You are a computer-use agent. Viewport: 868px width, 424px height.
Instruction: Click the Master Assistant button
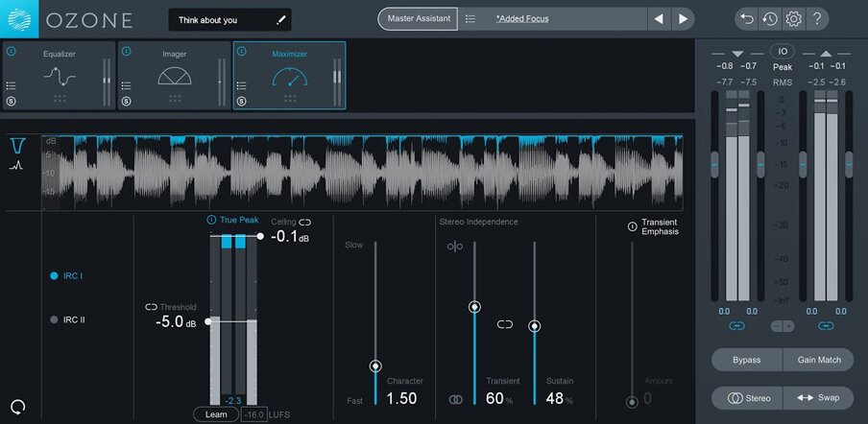point(418,19)
